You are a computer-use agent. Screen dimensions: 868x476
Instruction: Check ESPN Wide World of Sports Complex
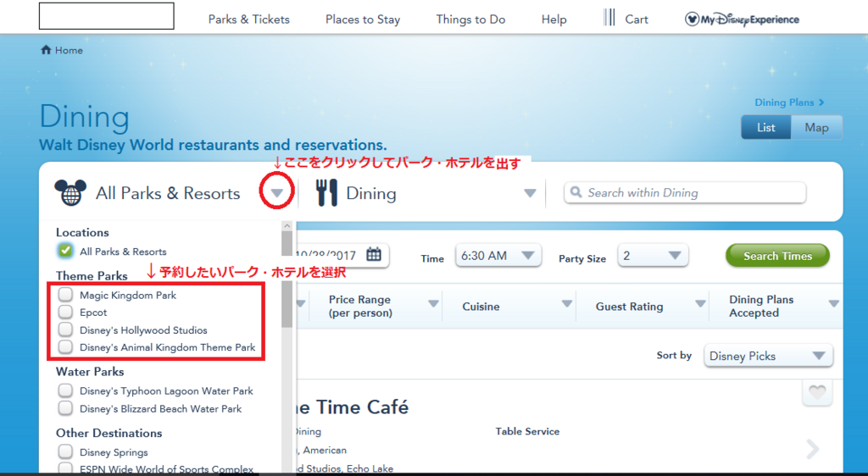[65, 469]
